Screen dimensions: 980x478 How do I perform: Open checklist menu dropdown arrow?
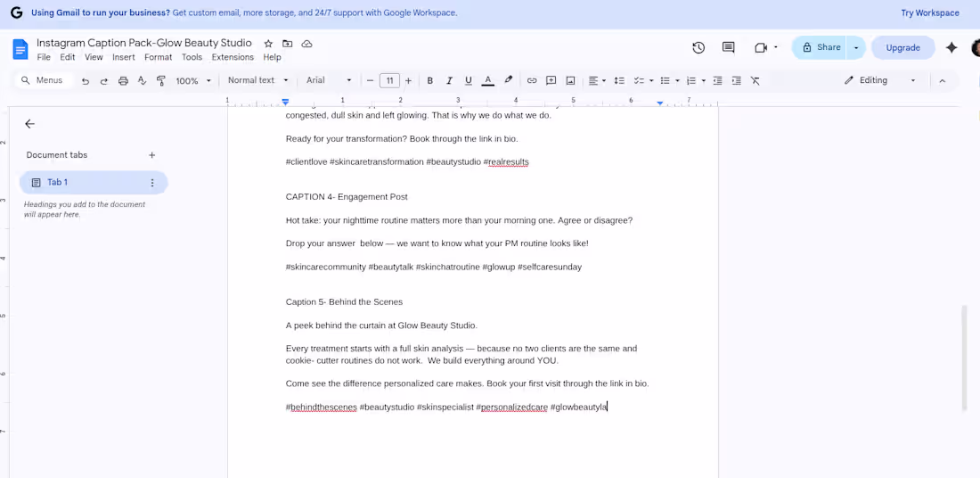651,81
